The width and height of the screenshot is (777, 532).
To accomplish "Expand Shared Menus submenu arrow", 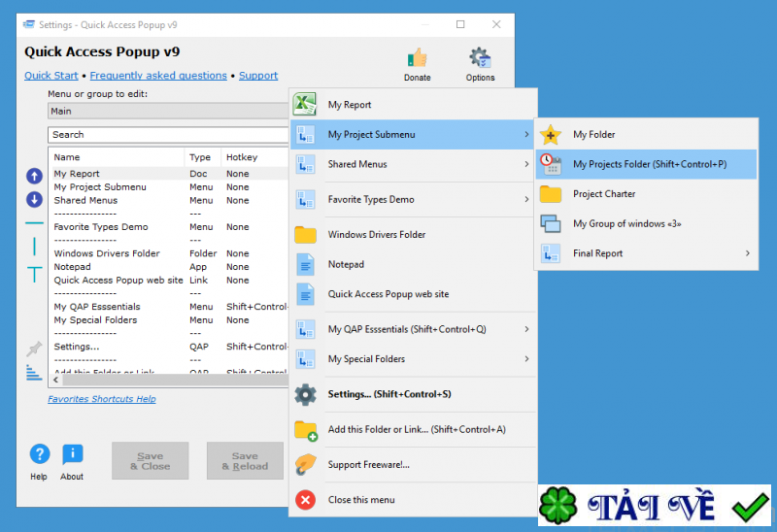I will click(526, 164).
